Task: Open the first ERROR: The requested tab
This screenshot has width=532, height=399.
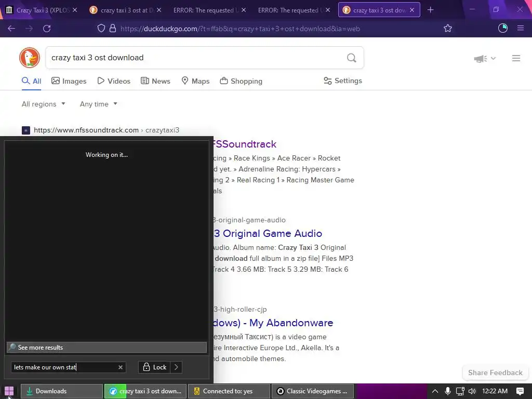Action: click(x=206, y=10)
